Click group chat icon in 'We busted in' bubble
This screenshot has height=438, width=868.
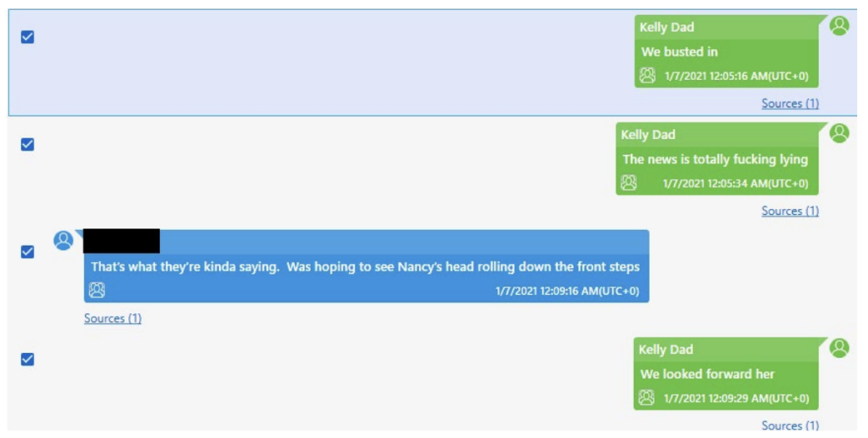click(647, 76)
